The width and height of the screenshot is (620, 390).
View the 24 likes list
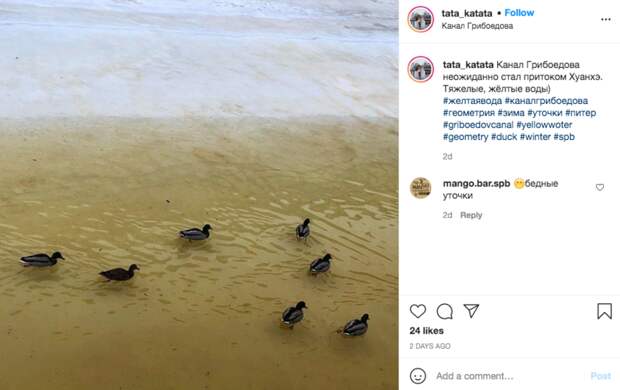[427, 331]
